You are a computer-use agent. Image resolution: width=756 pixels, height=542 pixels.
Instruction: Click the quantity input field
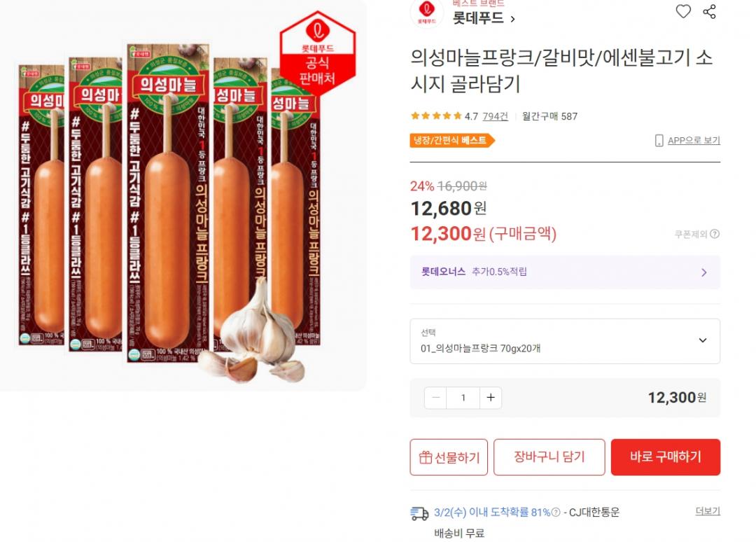coord(463,397)
